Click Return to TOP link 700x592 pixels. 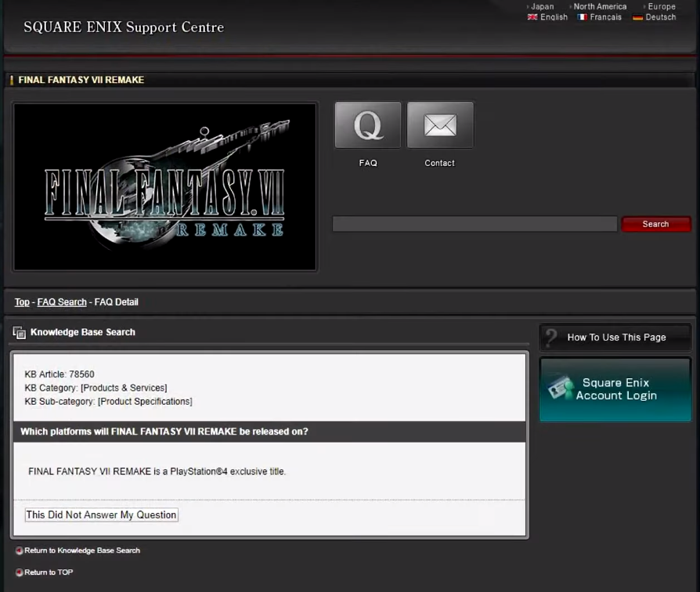click(x=49, y=572)
